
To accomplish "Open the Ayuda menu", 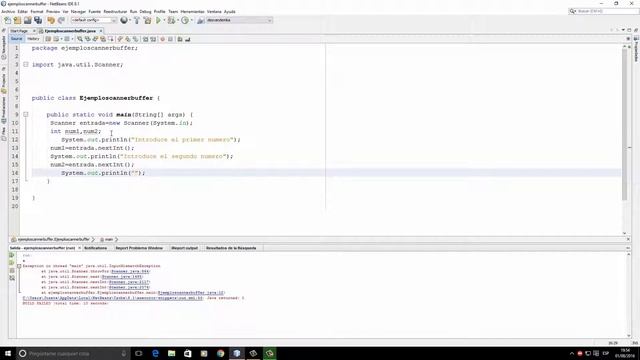I will click(229, 11).
